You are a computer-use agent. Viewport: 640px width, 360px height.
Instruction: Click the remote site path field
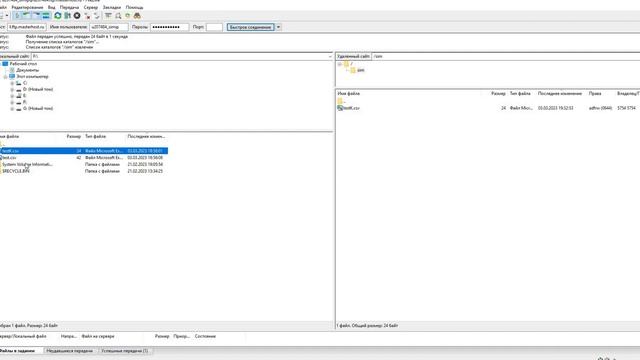(x=506, y=56)
